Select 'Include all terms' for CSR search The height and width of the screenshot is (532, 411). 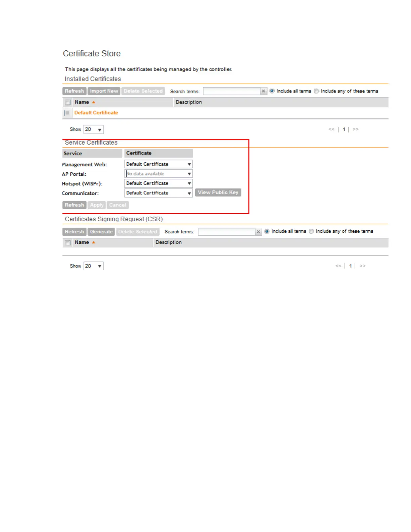click(267, 231)
